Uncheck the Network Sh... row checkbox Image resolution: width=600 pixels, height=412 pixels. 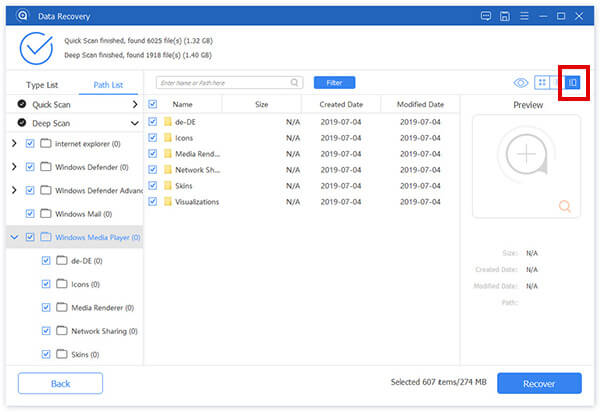[153, 169]
